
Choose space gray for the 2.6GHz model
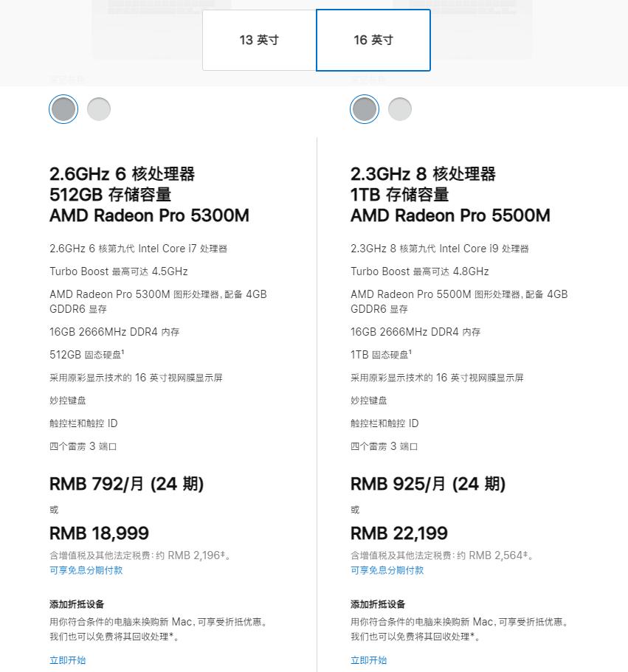pos(63,109)
